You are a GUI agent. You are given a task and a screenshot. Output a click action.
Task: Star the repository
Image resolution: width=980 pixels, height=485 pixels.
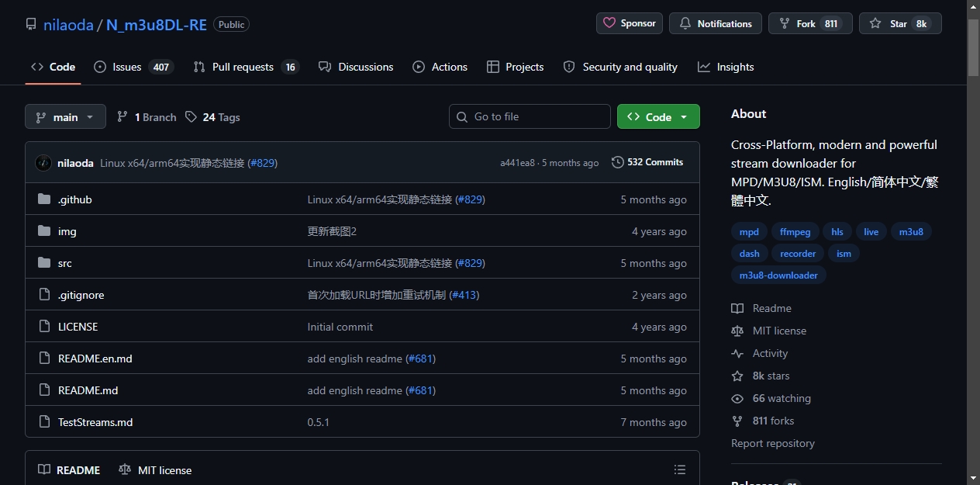(x=900, y=23)
